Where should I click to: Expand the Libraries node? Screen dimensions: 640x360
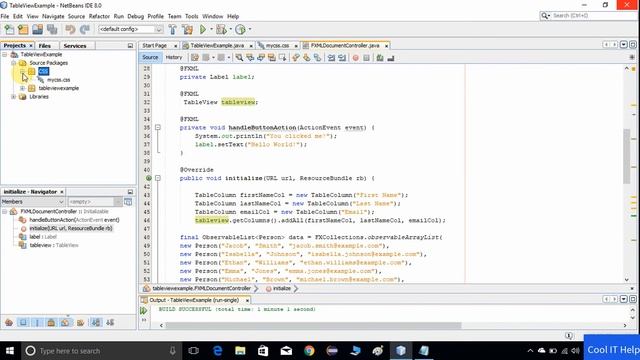coord(13,97)
